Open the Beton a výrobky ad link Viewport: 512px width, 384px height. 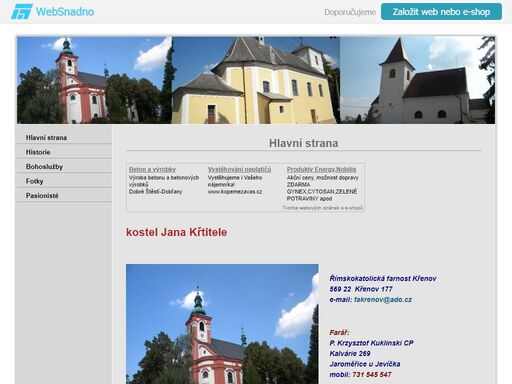(152, 169)
